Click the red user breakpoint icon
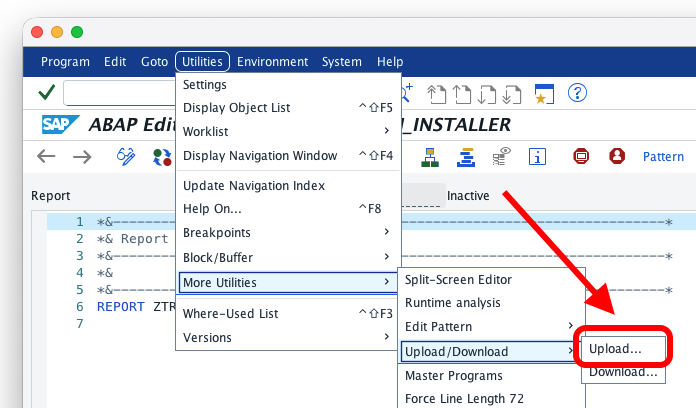The image size is (696, 408). click(x=617, y=156)
